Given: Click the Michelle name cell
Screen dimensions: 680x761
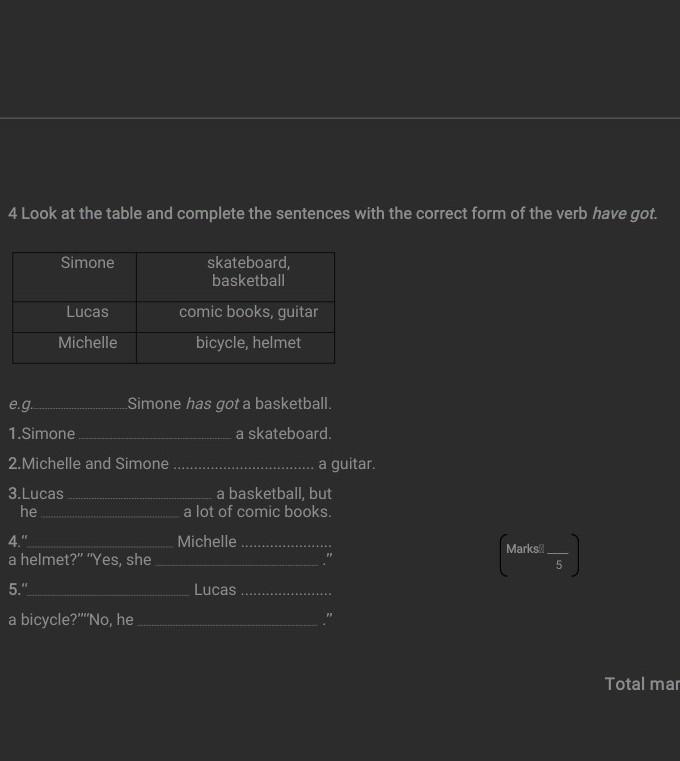Looking at the screenshot, I should click(x=88, y=343).
